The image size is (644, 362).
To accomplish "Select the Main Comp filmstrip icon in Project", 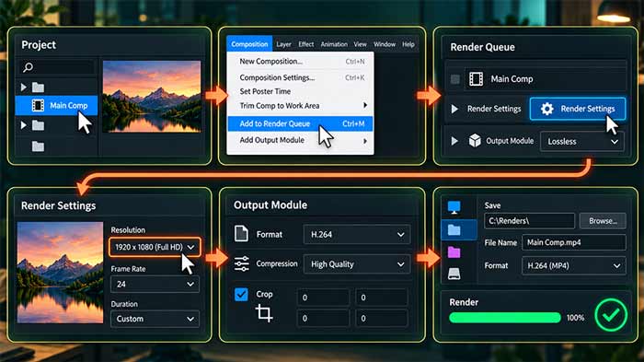I will tap(38, 105).
